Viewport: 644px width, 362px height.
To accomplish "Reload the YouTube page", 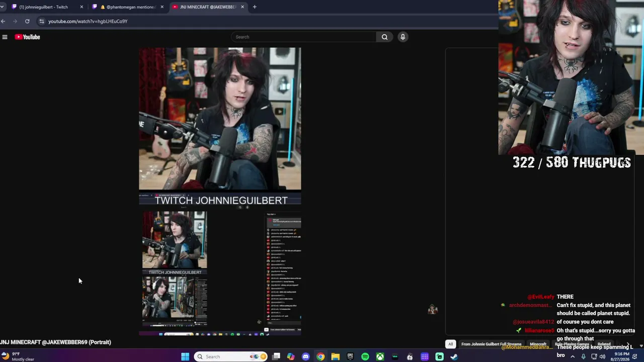I will (x=27, y=21).
